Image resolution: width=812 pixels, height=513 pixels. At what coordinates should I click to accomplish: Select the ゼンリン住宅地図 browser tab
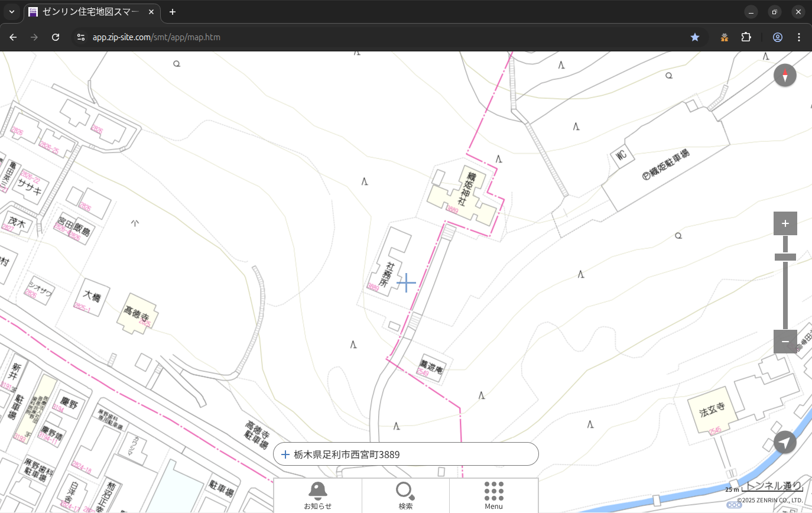(92, 12)
